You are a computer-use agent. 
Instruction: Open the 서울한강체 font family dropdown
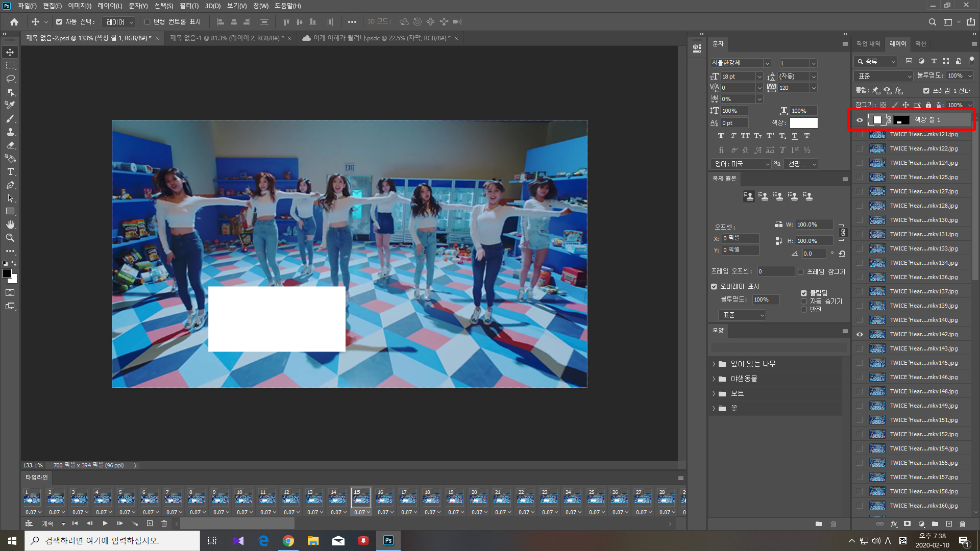point(767,63)
